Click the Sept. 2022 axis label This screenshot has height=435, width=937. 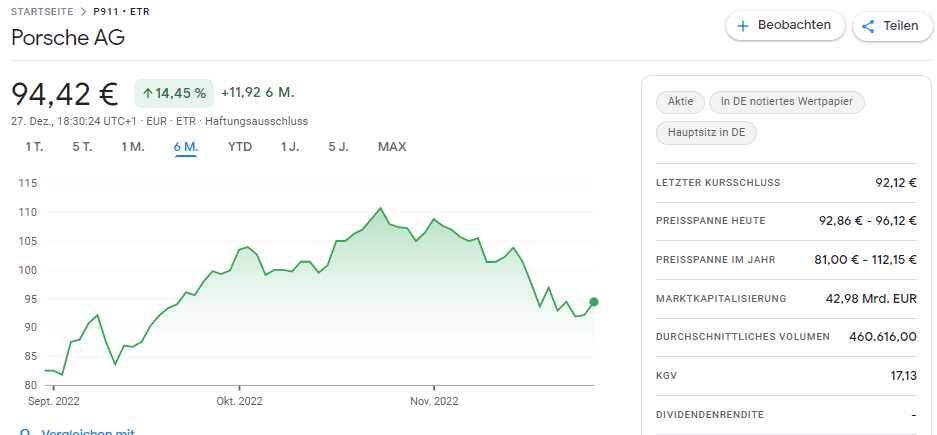coord(54,402)
